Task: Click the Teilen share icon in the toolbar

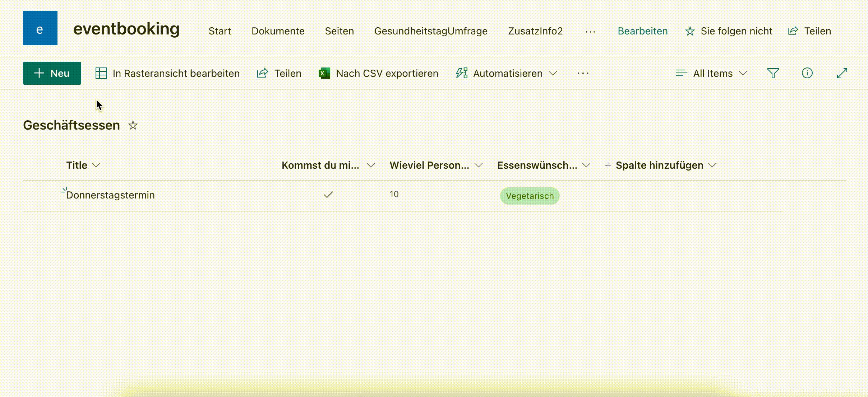Action: click(263, 73)
